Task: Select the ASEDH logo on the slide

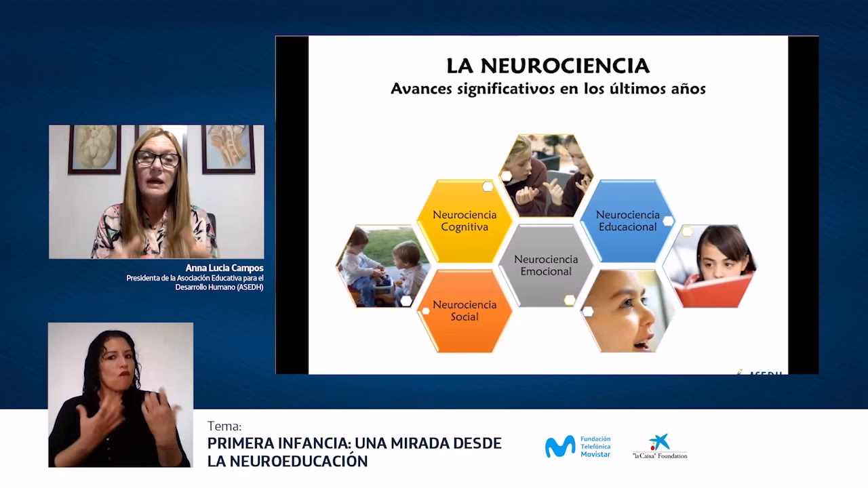Action: tap(759, 371)
